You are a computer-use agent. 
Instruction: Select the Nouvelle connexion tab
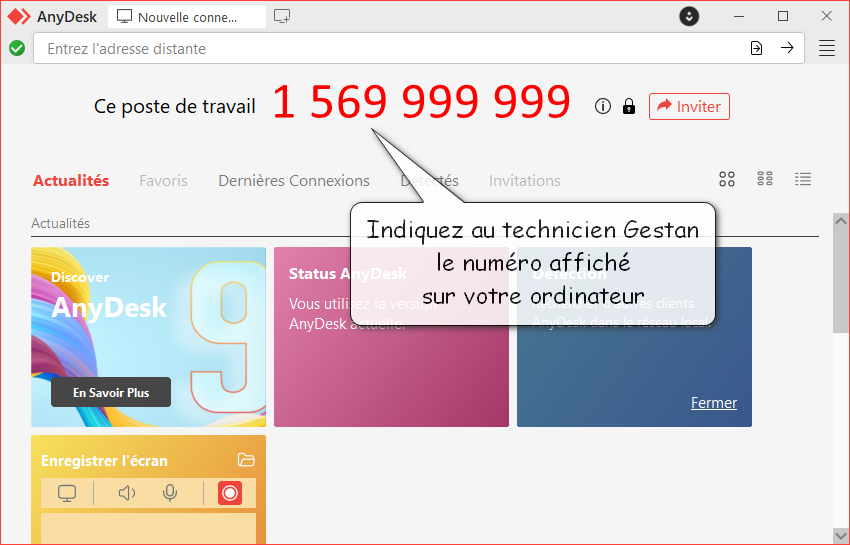(187, 17)
